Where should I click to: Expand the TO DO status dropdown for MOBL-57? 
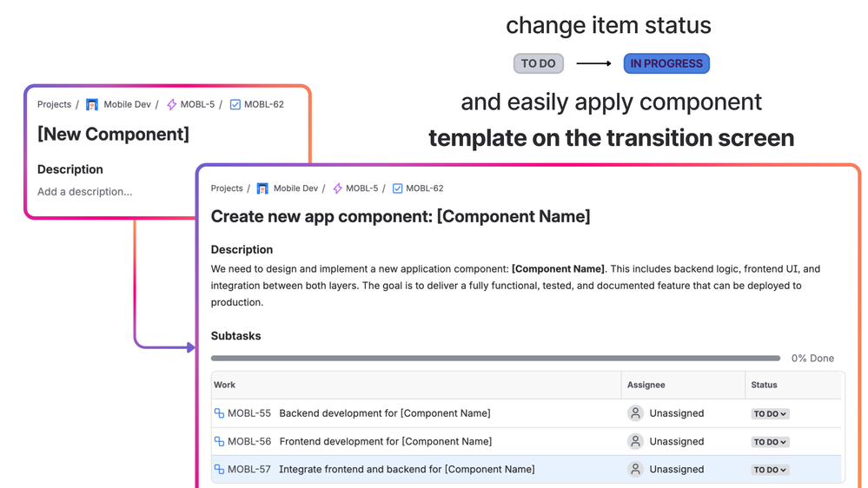coord(770,470)
